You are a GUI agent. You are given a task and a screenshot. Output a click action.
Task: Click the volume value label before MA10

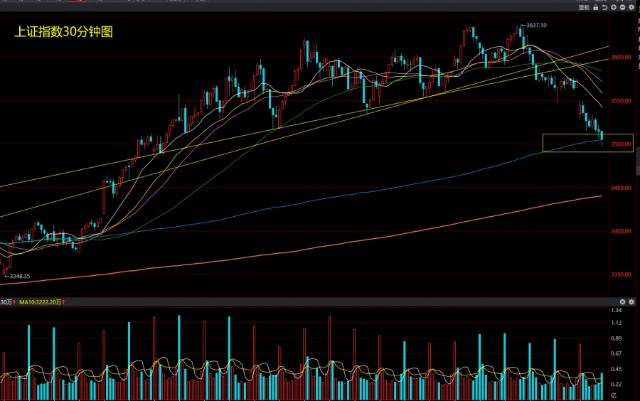coord(8,301)
